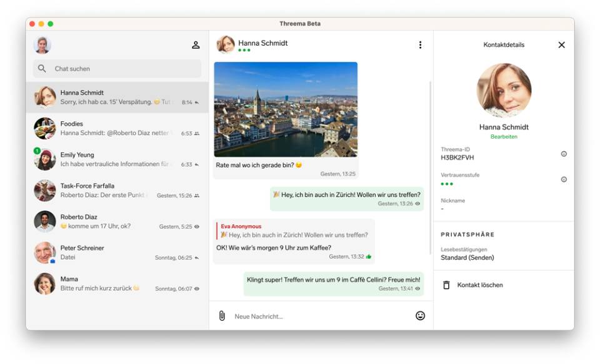Click read-status eye on 13:41 message
The width and height of the screenshot is (600, 364).
click(417, 288)
